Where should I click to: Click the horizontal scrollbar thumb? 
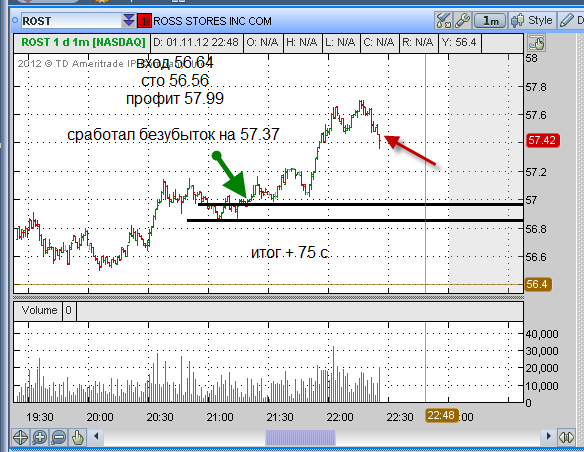300,437
